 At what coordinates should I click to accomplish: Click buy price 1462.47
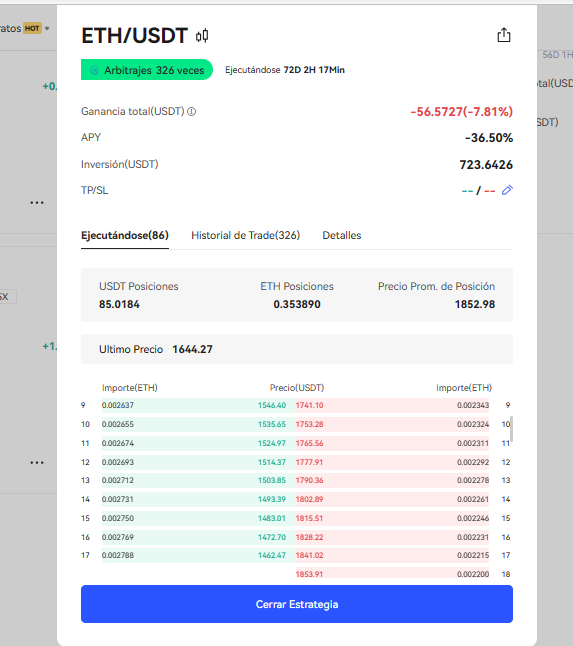tap(271, 555)
